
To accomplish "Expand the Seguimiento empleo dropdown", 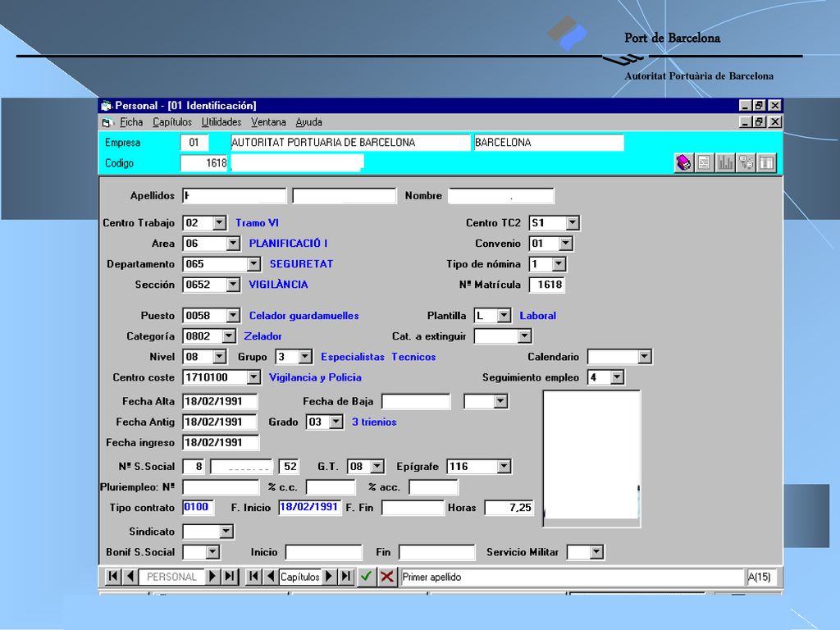I will [x=617, y=377].
